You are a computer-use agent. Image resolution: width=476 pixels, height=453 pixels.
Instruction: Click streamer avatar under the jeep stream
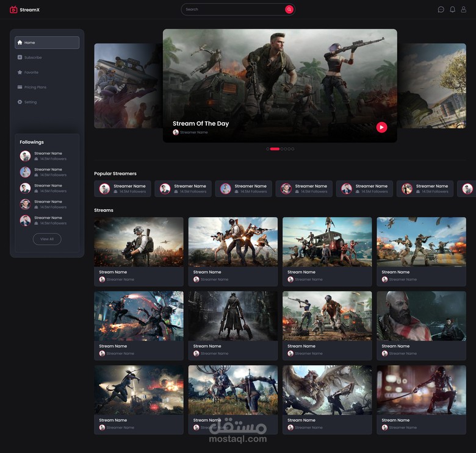[x=290, y=279]
